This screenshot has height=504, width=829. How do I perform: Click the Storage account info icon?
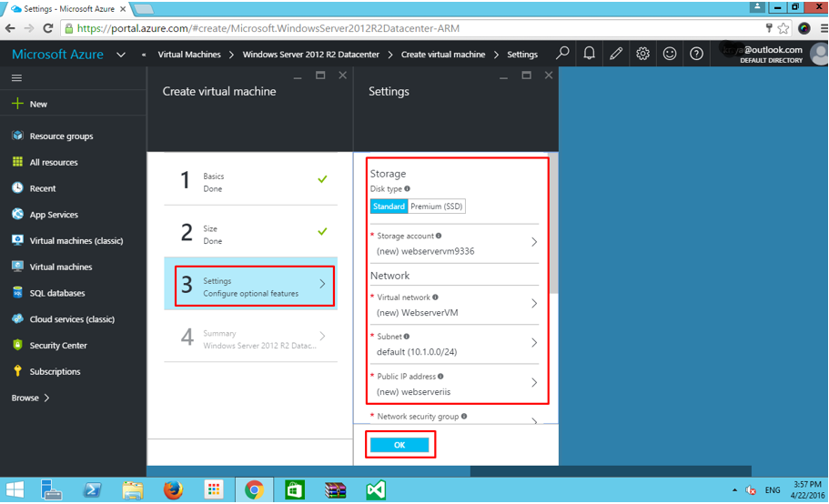coord(439,236)
